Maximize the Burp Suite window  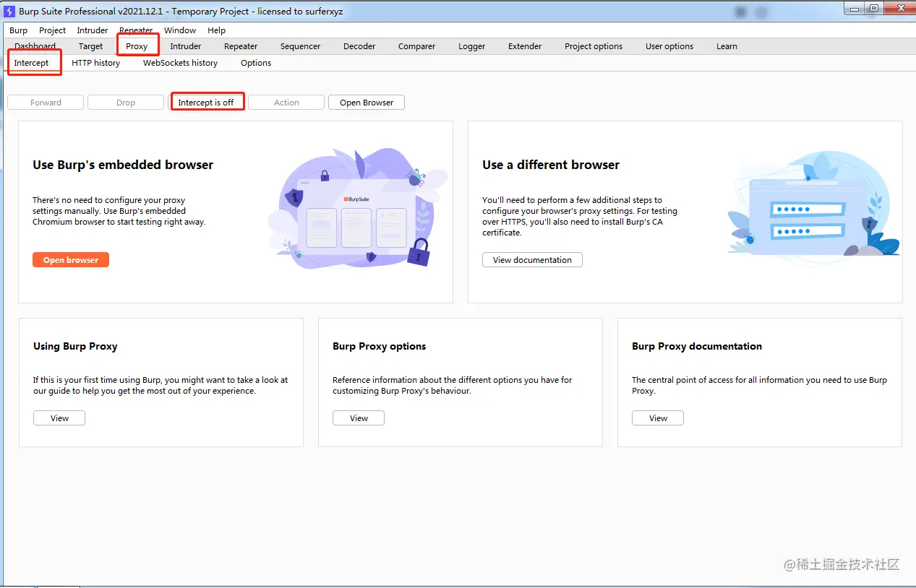pos(874,8)
